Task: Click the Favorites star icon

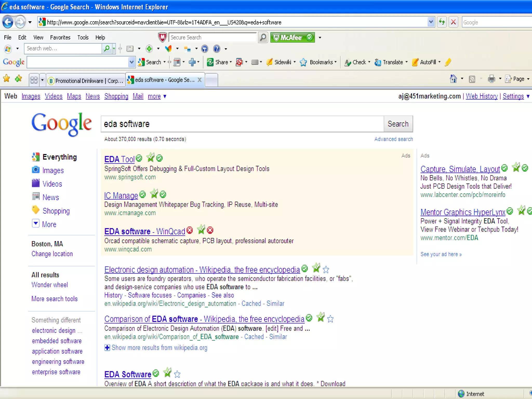Action: 6,79
